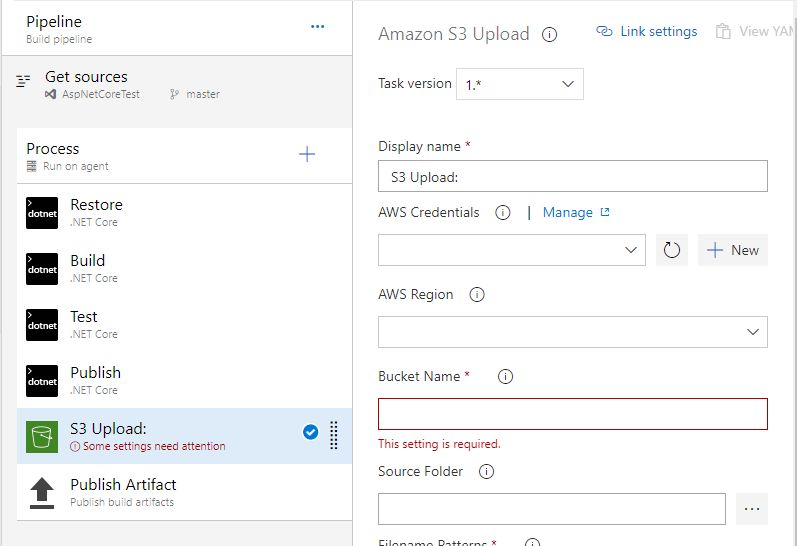The width and height of the screenshot is (797, 546).
Task: Select the Build task
Action: pyautogui.click(x=185, y=269)
